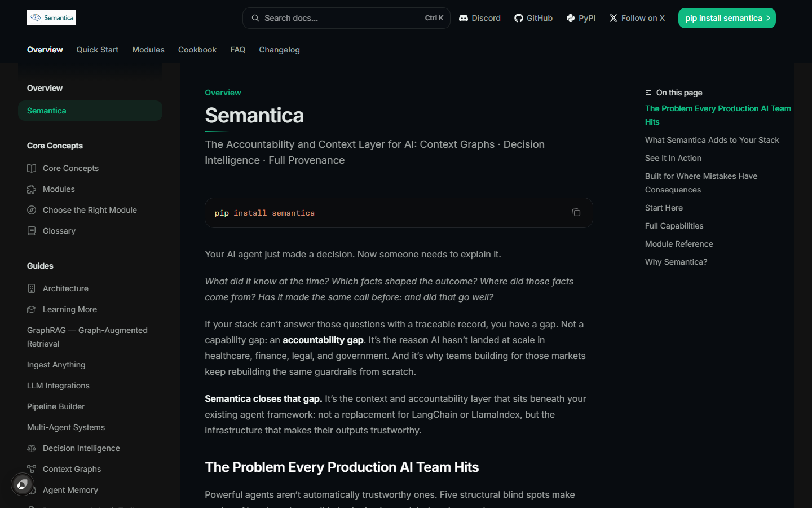Jump to What Semantica Adds to Your Stack
The height and width of the screenshot is (508, 812).
(x=712, y=140)
